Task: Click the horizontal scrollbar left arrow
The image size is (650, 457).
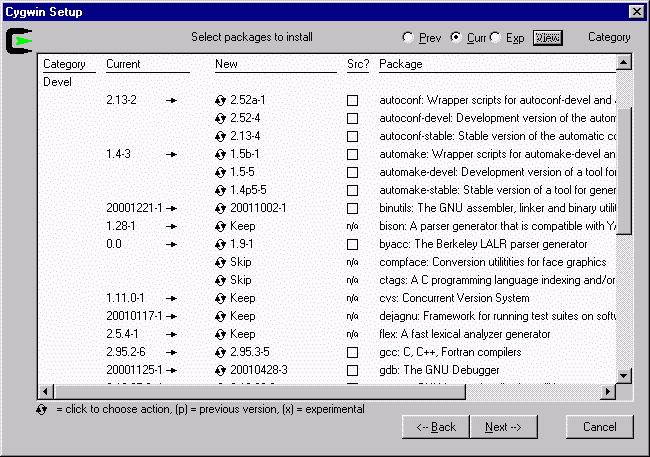Action: point(46,391)
